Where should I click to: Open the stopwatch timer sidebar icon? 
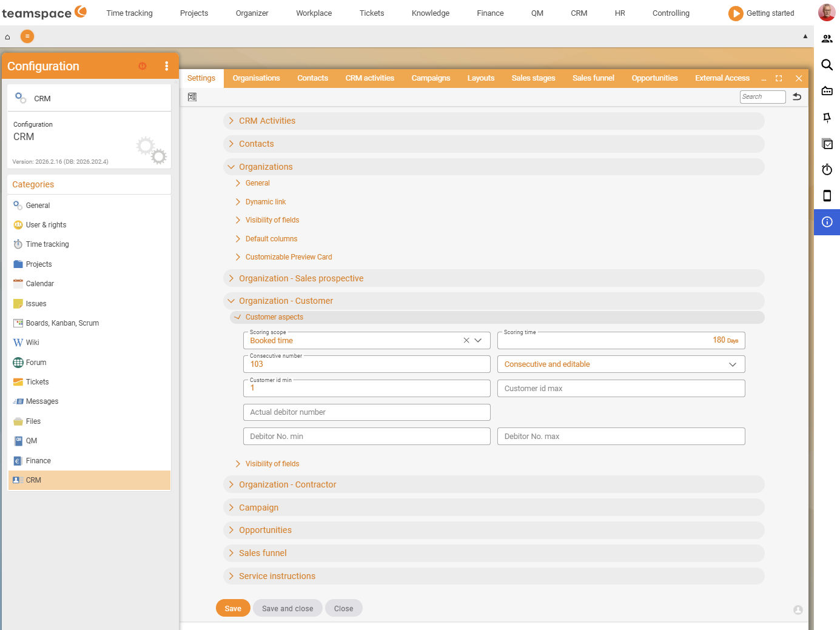click(827, 170)
